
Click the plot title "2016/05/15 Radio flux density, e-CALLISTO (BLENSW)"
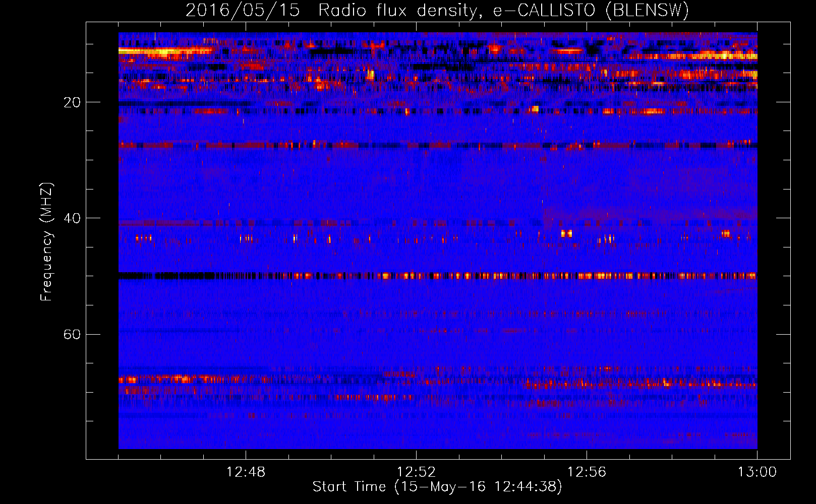pyautogui.click(x=437, y=10)
